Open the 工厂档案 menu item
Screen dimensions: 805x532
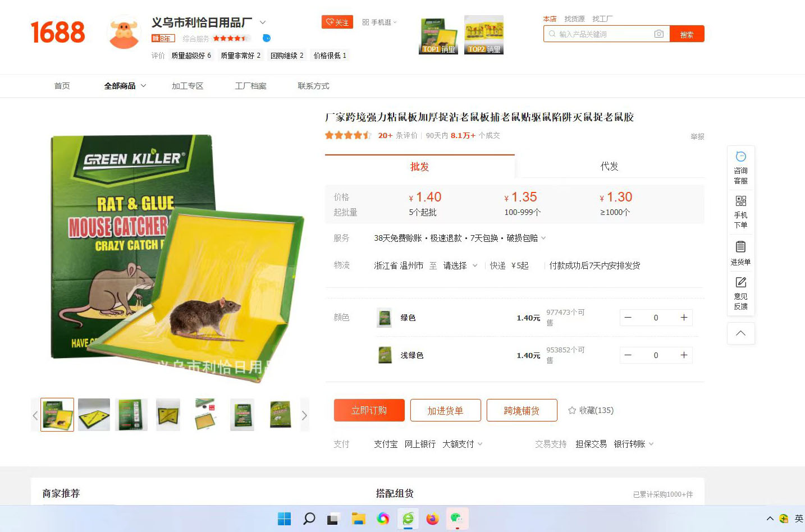(250, 86)
